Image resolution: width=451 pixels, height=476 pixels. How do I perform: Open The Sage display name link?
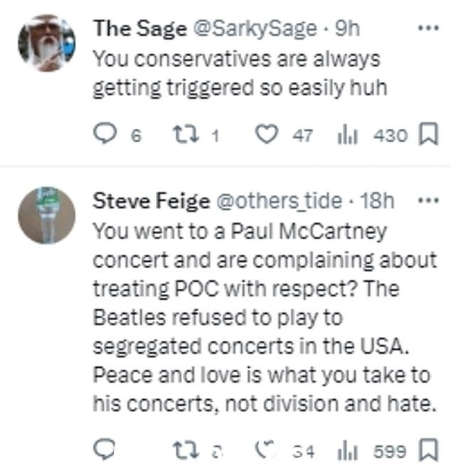tap(140, 28)
